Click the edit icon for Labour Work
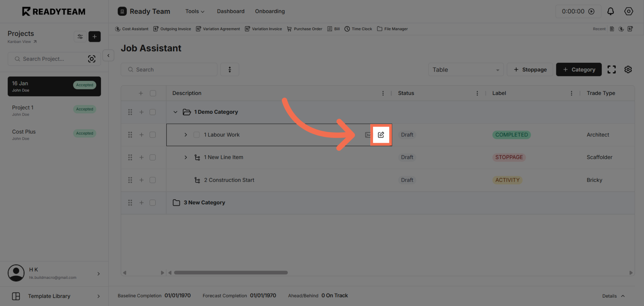Viewport: 644px width, 306px height. pyautogui.click(x=381, y=135)
